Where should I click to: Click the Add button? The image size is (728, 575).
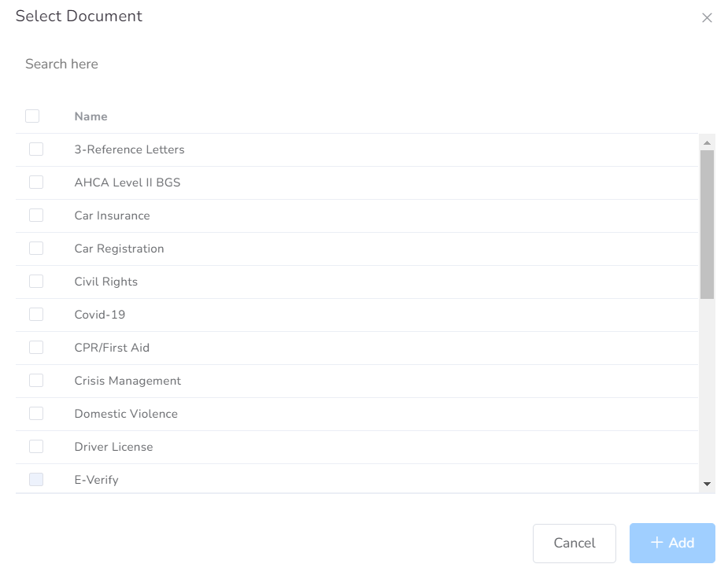tap(672, 544)
